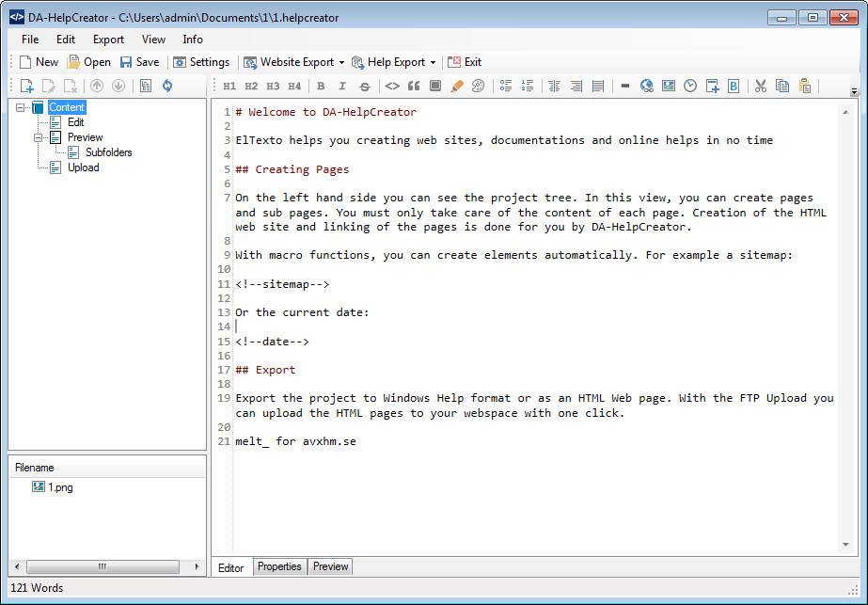This screenshot has height=605, width=868.
Task: Toggle italic formatting
Action: [x=342, y=86]
